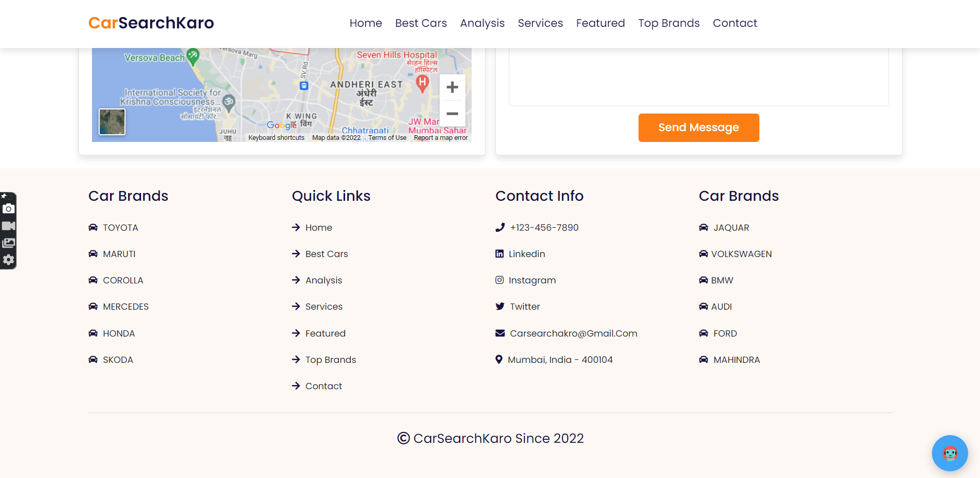Click inside the message text area
Viewport: 980px width, 478px height.
click(698, 77)
